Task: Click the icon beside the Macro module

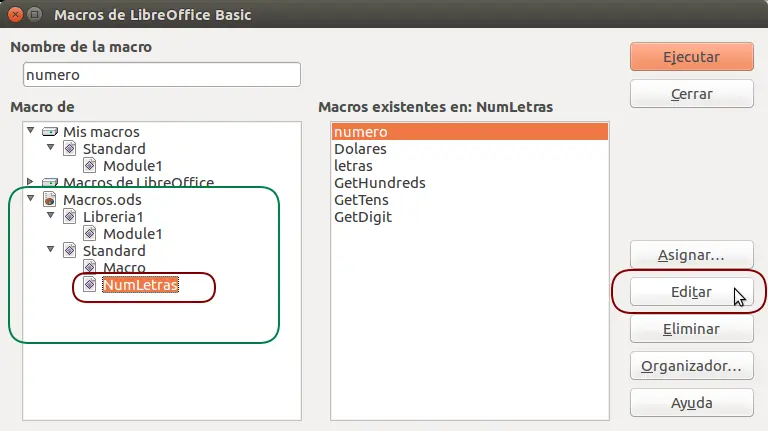Action: pyautogui.click(x=90, y=267)
